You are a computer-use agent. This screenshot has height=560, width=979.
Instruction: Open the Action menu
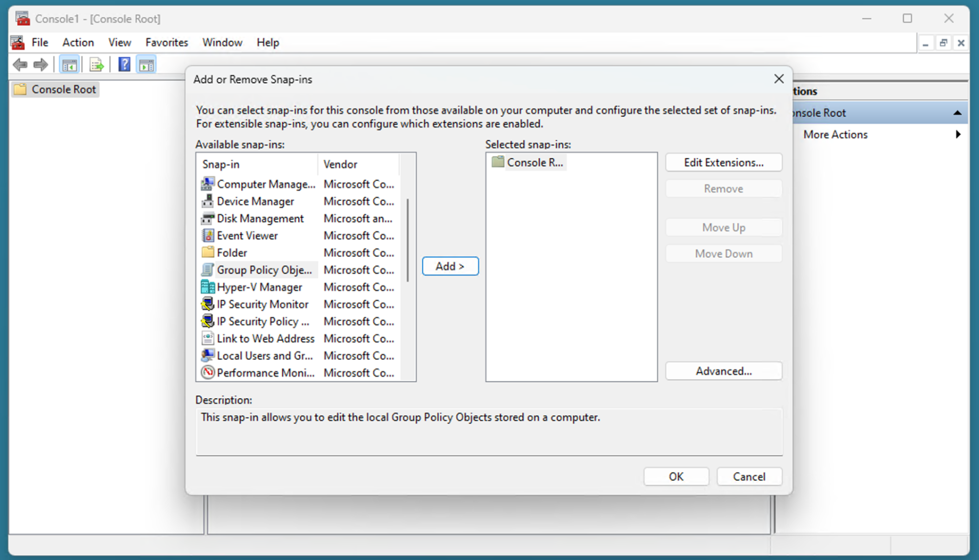(78, 42)
